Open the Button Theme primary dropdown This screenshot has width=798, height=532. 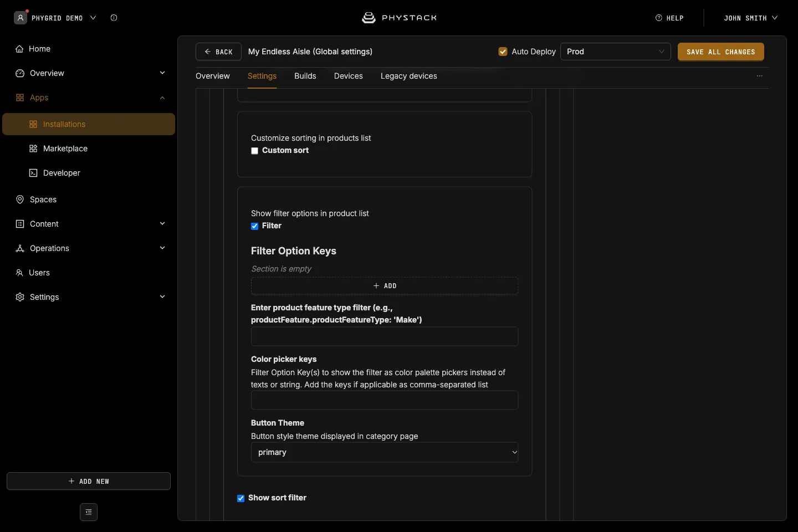(x=385, y=452)
